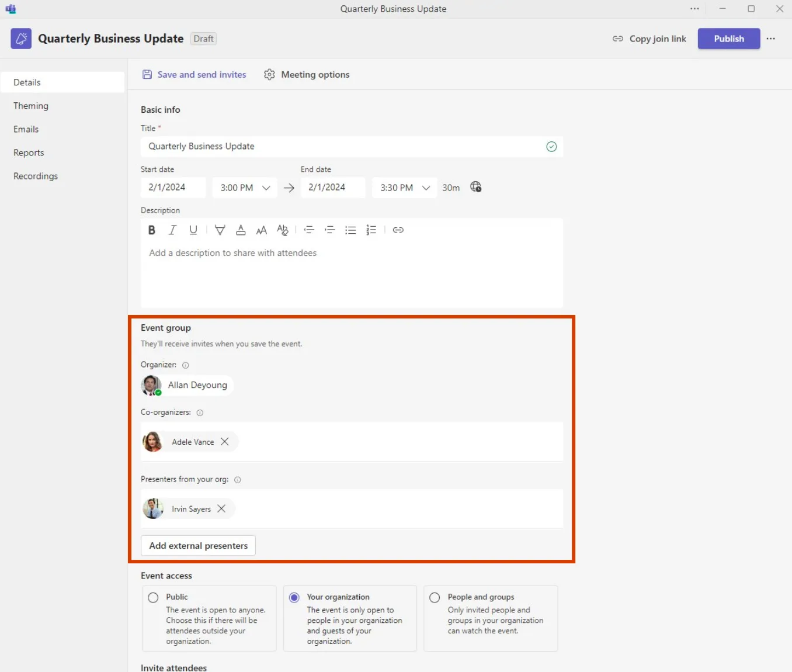Open the time zone globe icon

click(476, 187)
